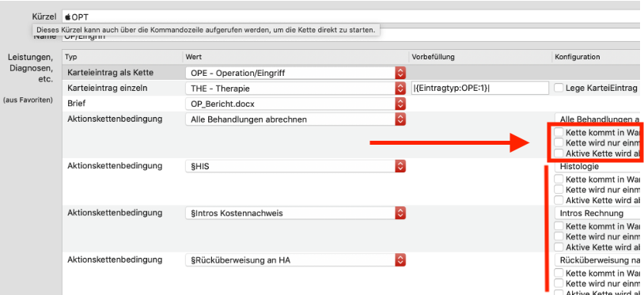Click Vorbefüllung field with Eintragtyp:OPE:1

(x=480, y=89)
